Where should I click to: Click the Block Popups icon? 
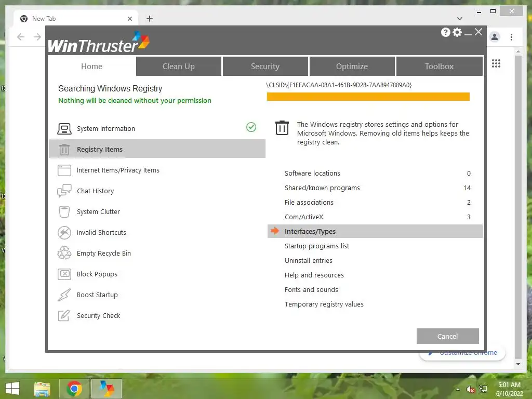pyautogui.click(x=64, y=274)
